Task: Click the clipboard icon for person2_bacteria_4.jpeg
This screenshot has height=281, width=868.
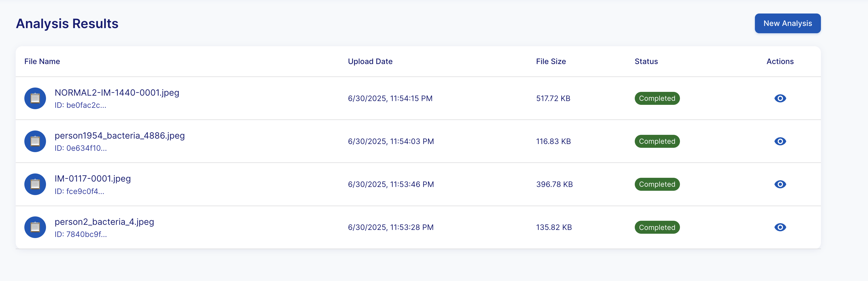Action: pyautogui.click(x=35, y=227)
